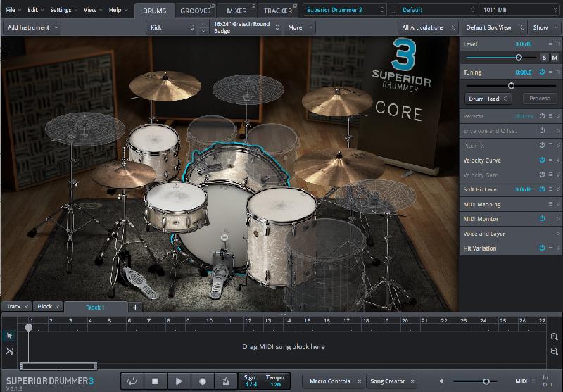Toggle the Velocity Curve power button
The image size is (563, 392).
542,160
